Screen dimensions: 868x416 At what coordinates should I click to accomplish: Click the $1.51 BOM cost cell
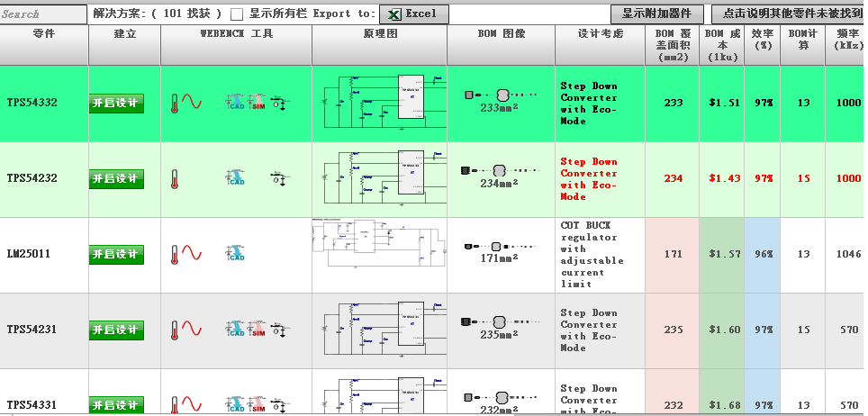[724, 103]
